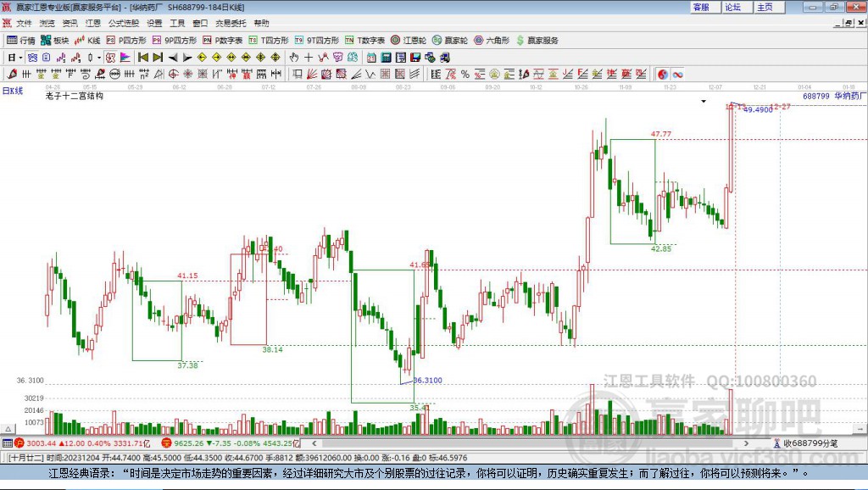This screenshot has height=490, width=868.
Task: Click the 36.3100 blue price marker
Action: click(x=428, y=381)
